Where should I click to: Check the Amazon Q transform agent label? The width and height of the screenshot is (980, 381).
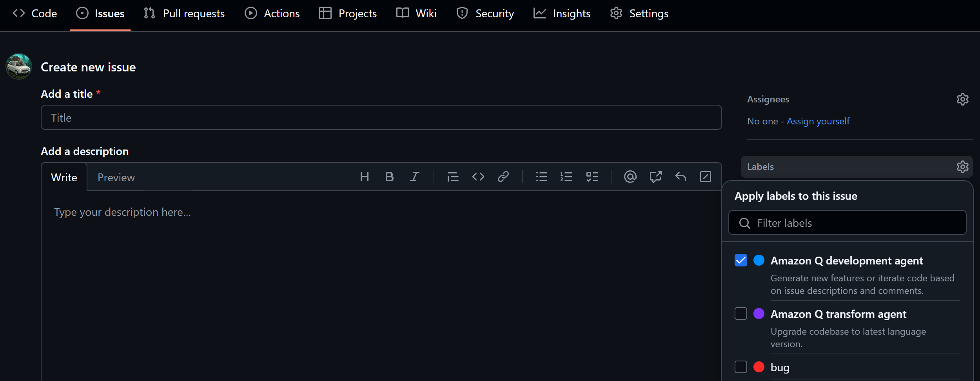(x=740, y=314)
